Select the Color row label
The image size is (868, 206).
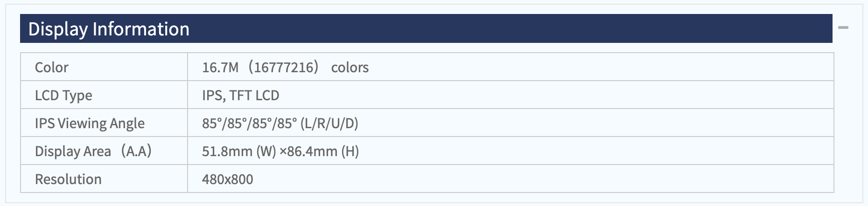click(52, 67)
